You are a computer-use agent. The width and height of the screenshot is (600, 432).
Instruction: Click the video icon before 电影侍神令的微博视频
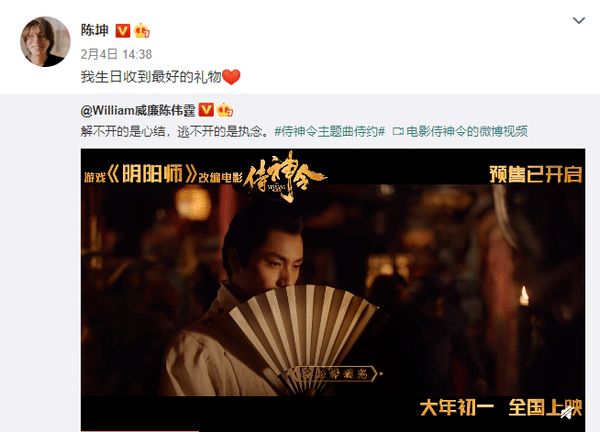[x=398, y=132]
